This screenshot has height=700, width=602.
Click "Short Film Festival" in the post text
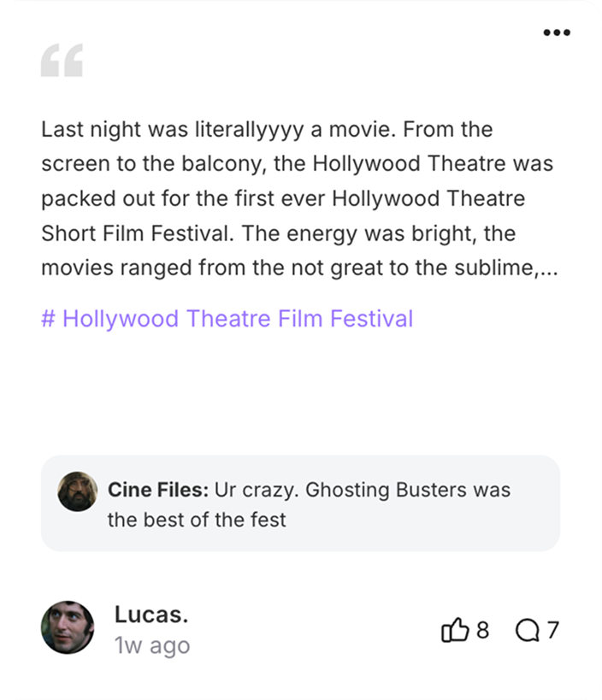click(x=127, y=232)
